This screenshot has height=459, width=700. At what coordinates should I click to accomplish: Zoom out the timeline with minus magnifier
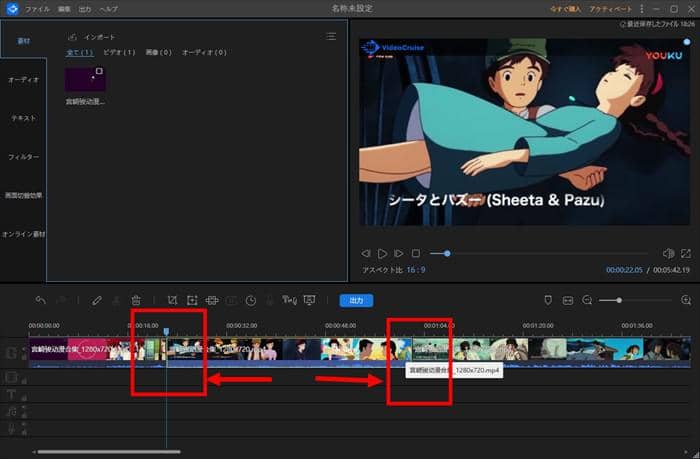[587, 300]
